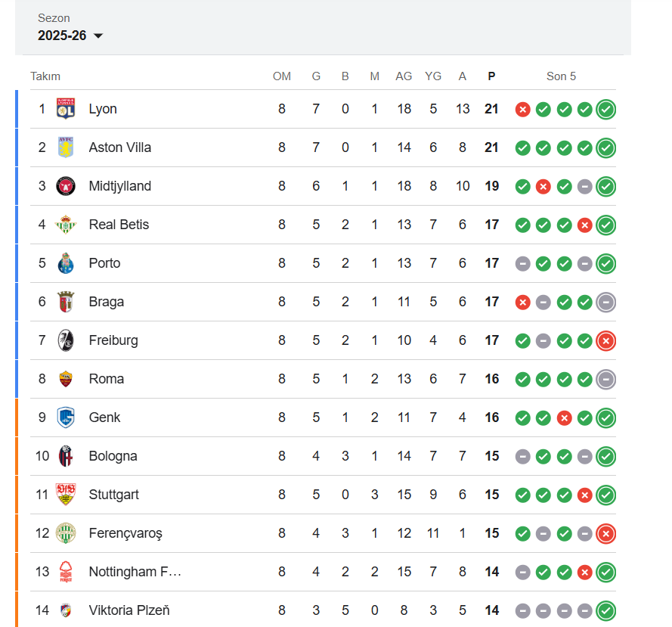Open the Ferençvaroş team row
Viewport: 672px width, 627px height.
coord(125,533)
